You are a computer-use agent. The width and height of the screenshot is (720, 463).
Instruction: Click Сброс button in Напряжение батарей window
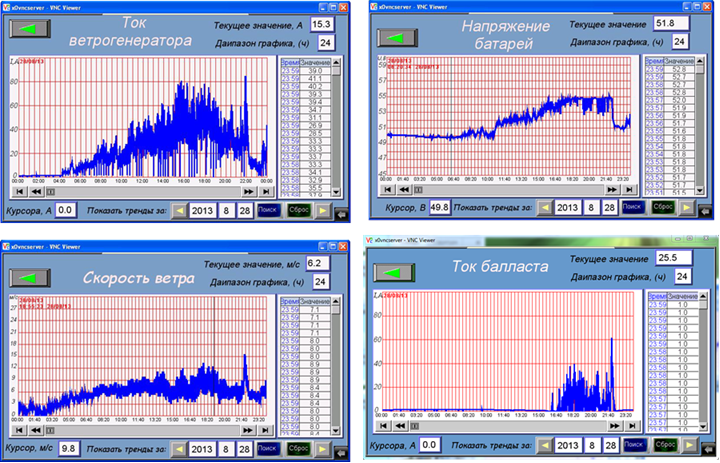click(x=663, y=207)
